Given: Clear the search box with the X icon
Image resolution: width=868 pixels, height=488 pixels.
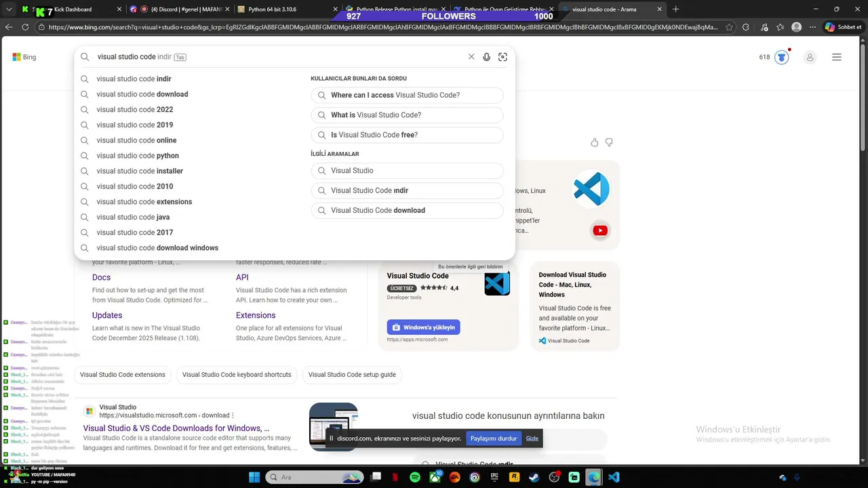Looking at the screenshot, I should (471, 57).
